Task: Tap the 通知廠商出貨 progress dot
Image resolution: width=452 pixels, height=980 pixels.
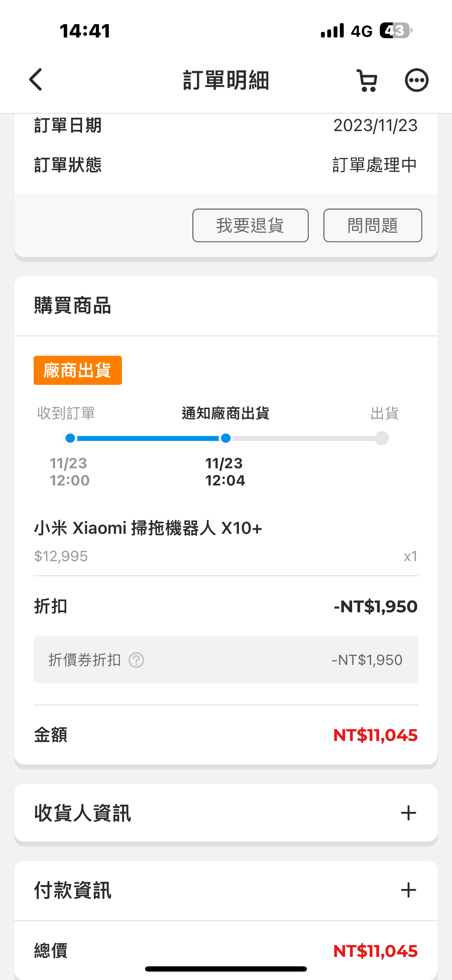Action: point(226,438)
